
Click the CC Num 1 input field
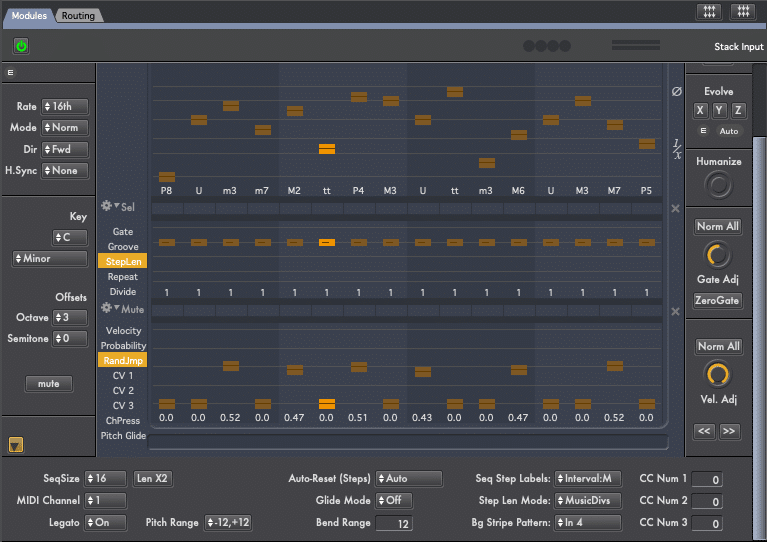(x=707, y=480)
